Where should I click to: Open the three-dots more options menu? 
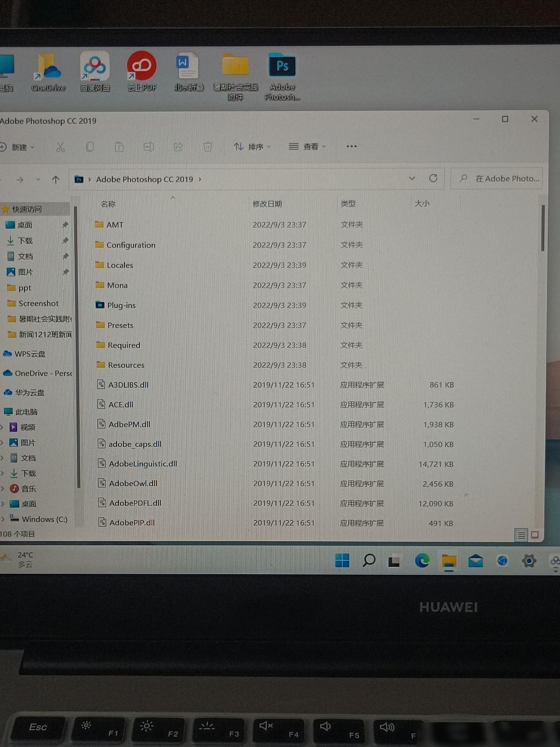352,147
